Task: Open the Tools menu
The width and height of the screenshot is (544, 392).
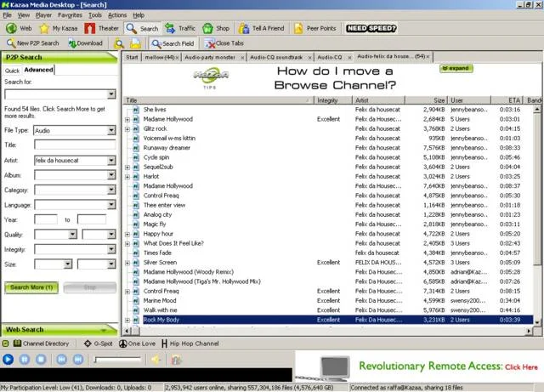Action: click(x=95, y=15)
